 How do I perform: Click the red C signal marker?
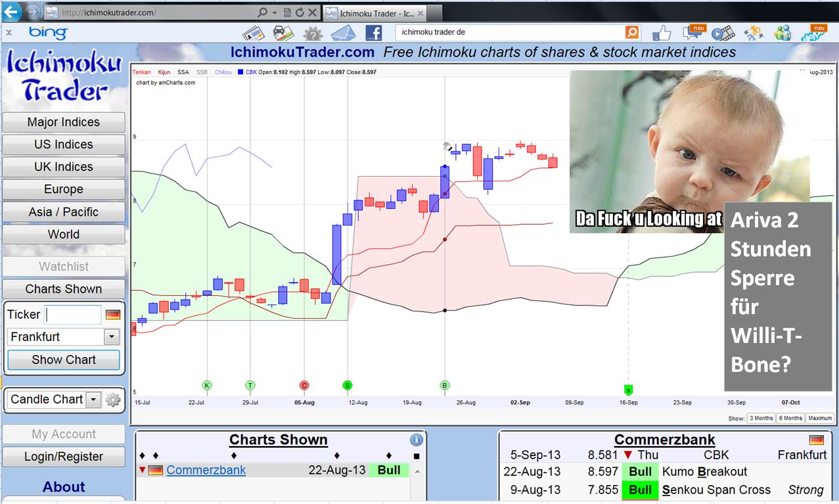coord(304,385)
